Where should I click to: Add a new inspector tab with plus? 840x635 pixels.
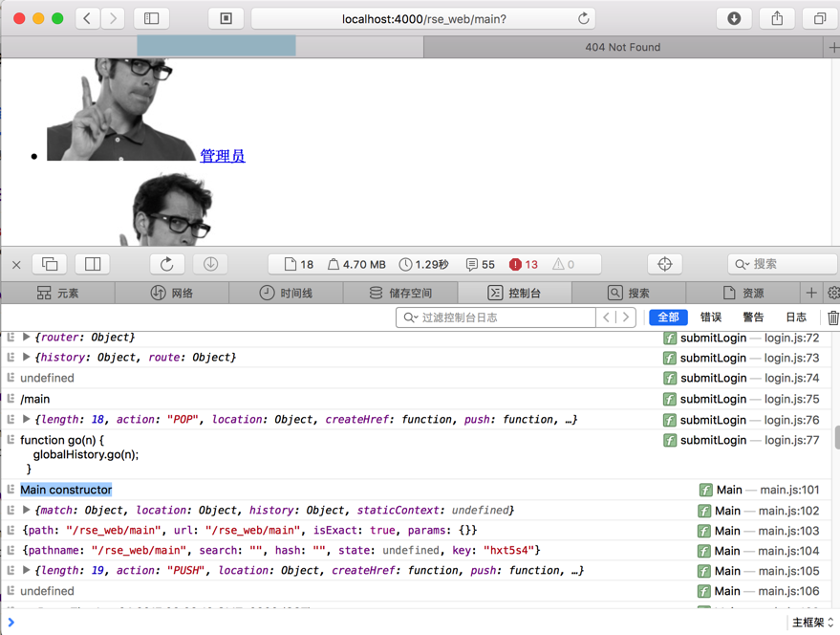point(811,293)
